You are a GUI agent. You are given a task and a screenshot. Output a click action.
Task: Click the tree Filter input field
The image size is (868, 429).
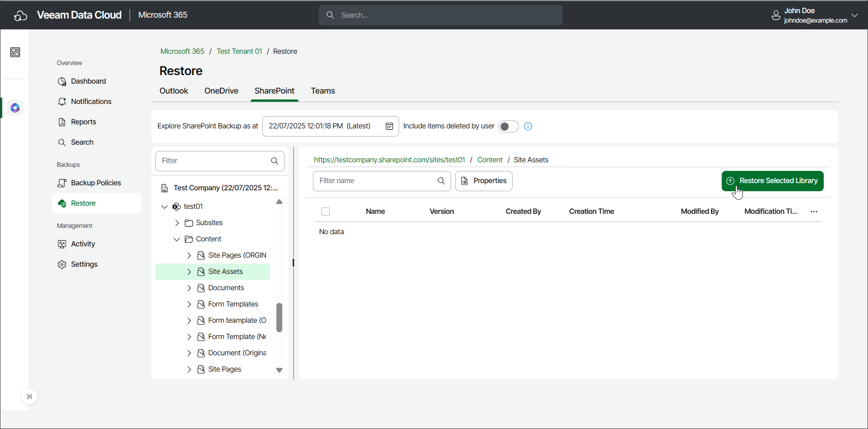tap(220, 161)
